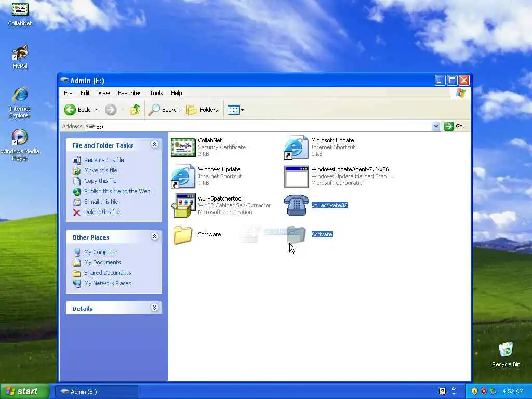
Task: Select the WindowsUpdateAgent-7.6-x86 file icon
Action: click(x=296, y=177)
